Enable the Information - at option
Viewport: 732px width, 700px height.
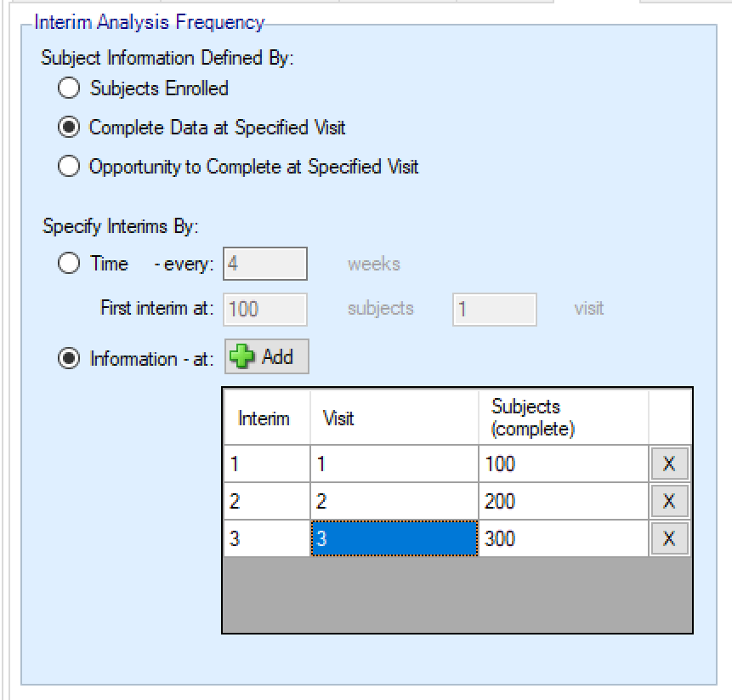69,358
